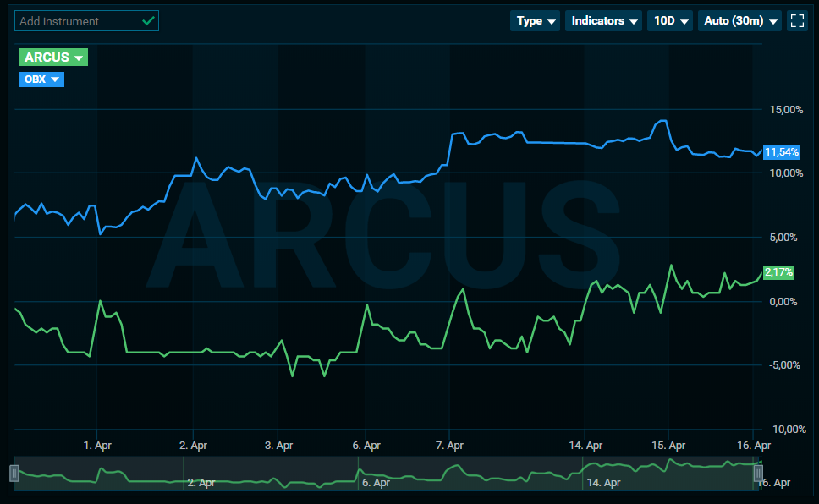
Task: Click the -10,00% axis label
Action: coord(788,430)
